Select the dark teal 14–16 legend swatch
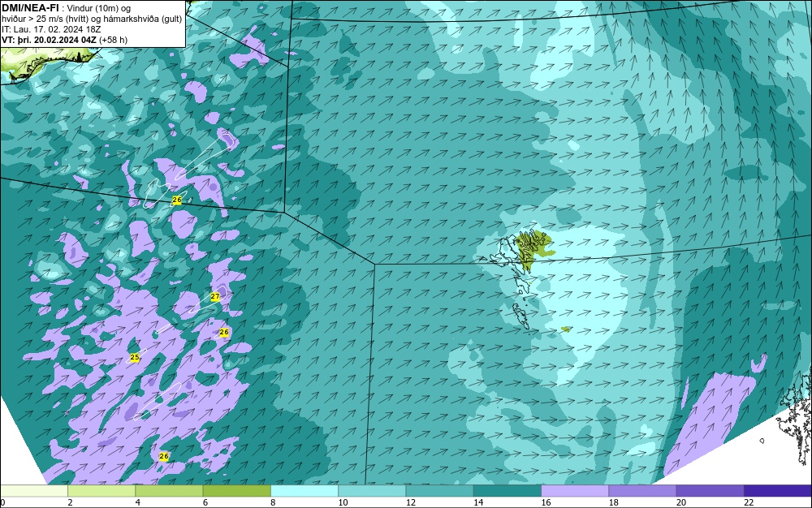The width and height of the screenshot is (812, 508). pyautogui.click(x=508, y=491)
